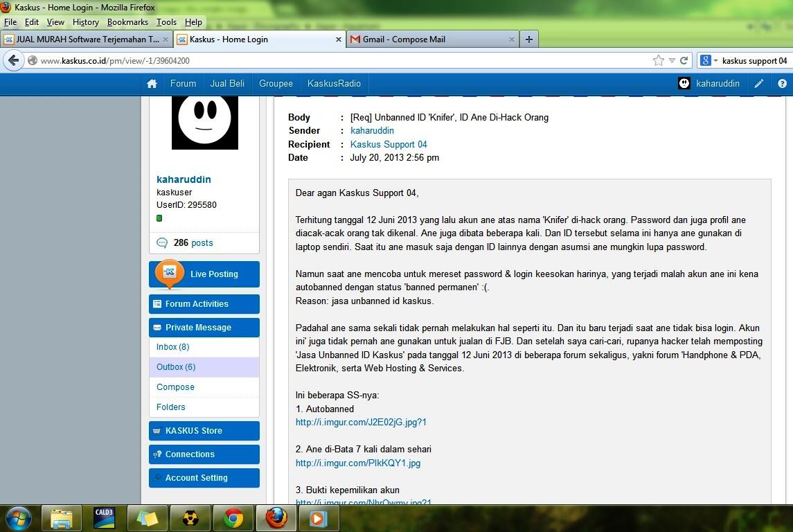Open the imgur J2E02jG.jpg Autobanned link
This screenshot has height=532, width=793.
pos(361,423)
